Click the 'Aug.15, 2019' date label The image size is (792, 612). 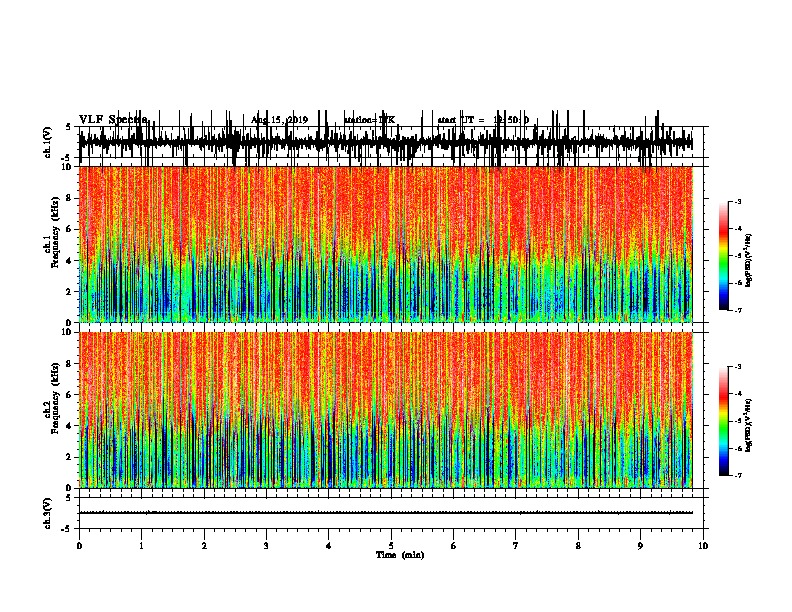coord(279,120)
